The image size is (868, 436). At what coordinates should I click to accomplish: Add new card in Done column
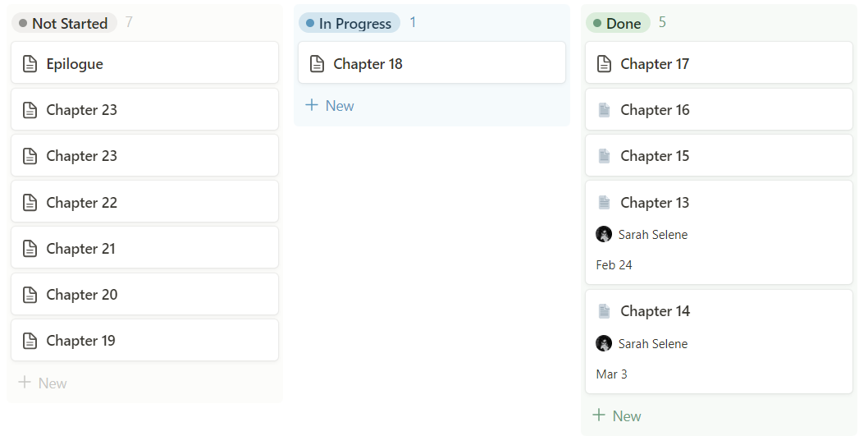click(x=617, y=415)
